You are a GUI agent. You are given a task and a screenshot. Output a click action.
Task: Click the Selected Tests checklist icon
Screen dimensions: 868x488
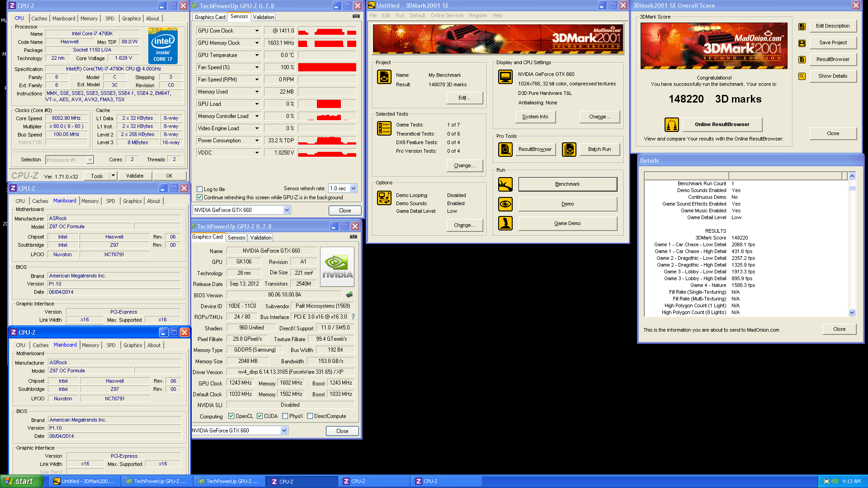point(384,128)
